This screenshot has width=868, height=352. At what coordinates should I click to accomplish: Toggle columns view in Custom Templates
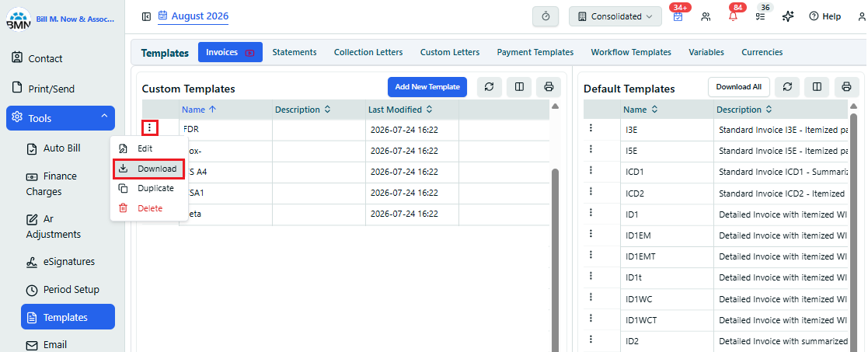518,87
